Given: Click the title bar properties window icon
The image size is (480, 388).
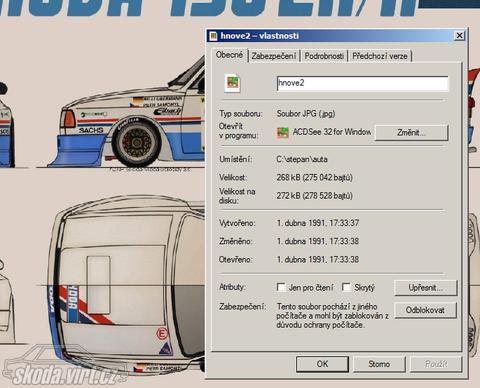Looking at the screenshot, I should [x=213, y=36].
